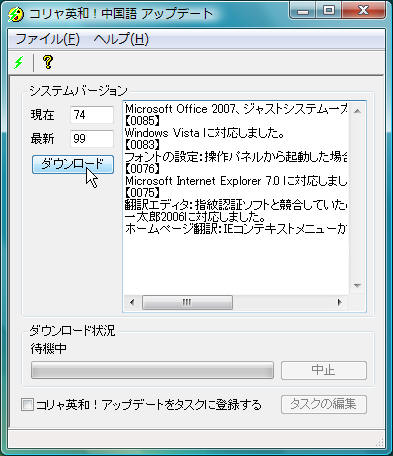Click the right arrow of horizontal scrollbar
This screenshot has width=393, height=456.
coord(340,303)
